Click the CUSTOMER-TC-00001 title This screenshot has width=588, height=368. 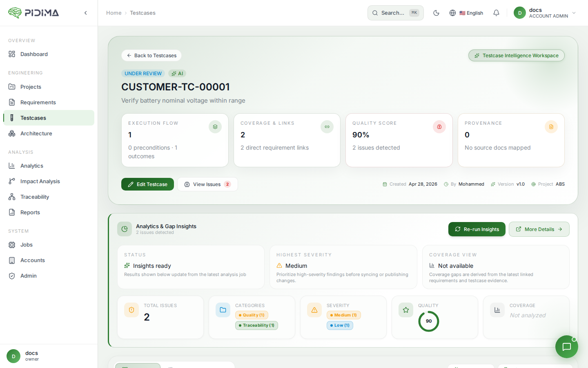176,87
